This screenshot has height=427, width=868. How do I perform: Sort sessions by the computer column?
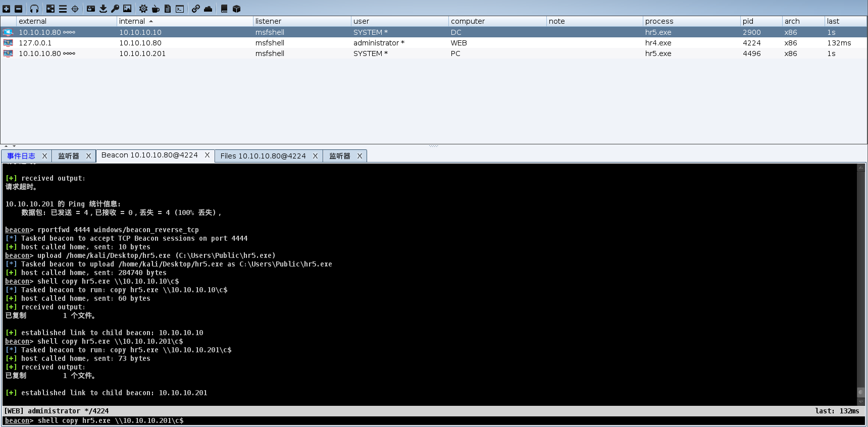pyautogui.click(x=497, y=21)
